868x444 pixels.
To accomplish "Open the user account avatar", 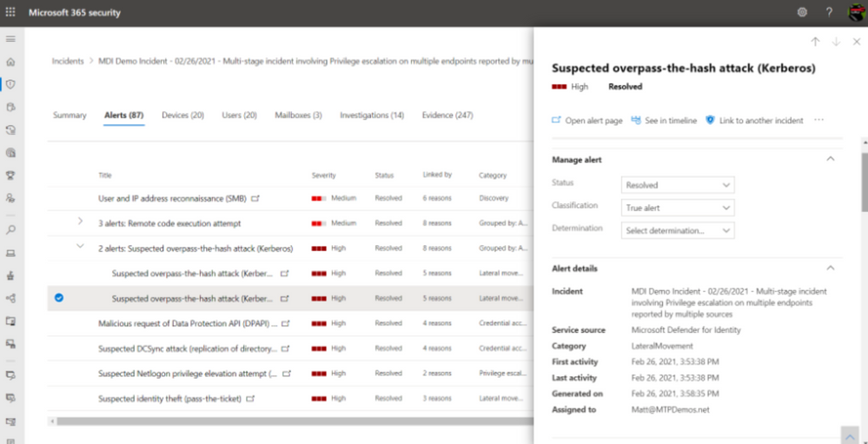I will pos(857,12).
